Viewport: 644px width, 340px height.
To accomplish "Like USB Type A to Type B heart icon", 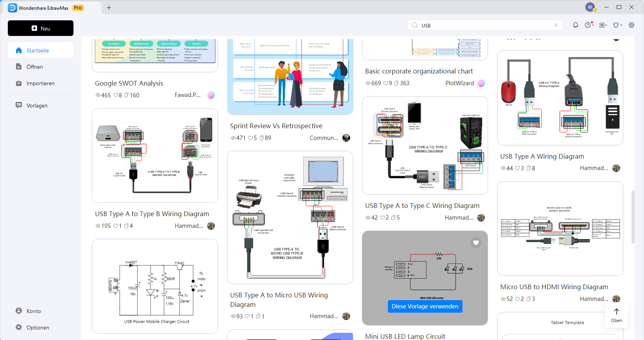I will click(x=116, y=226).
